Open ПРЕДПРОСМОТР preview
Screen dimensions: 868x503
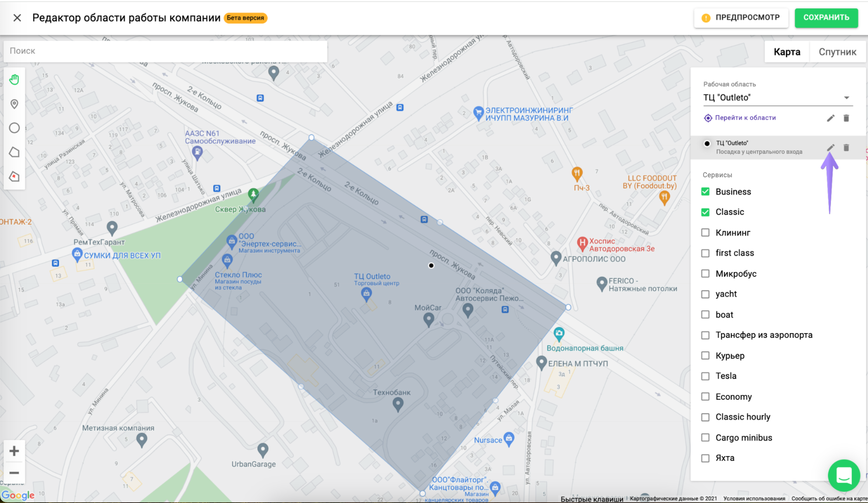(x=741, y=18)
